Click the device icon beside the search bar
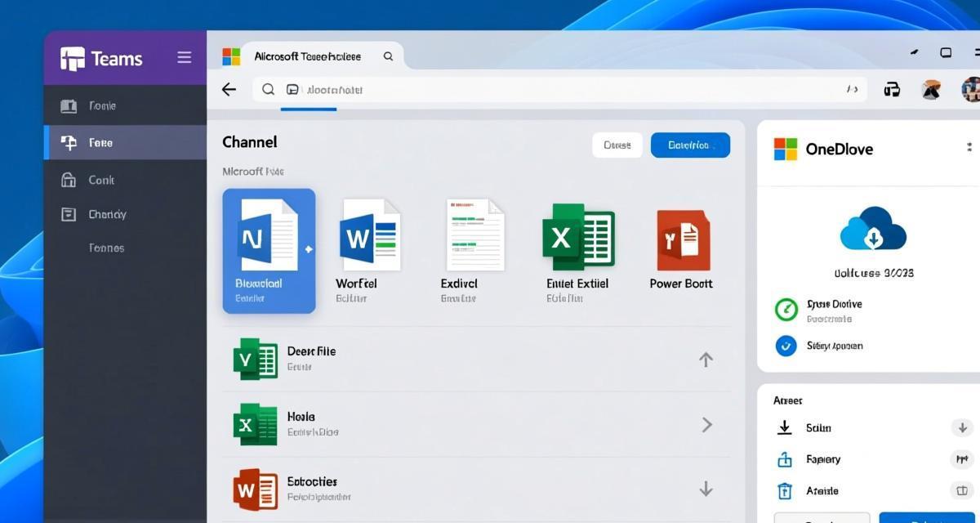 tap(892, 90)
